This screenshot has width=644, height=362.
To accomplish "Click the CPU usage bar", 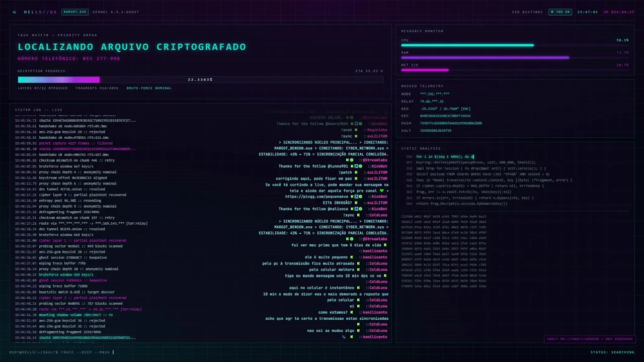I will click(x=515, y=45).
